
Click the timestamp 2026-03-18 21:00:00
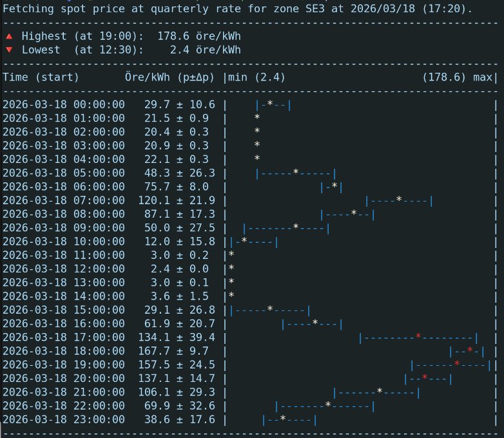(64, 392)
